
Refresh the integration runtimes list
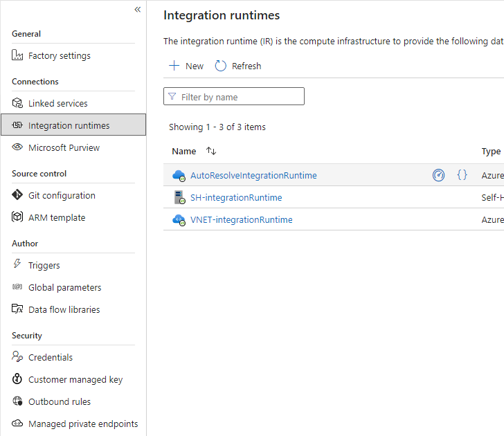pos(238,66)
